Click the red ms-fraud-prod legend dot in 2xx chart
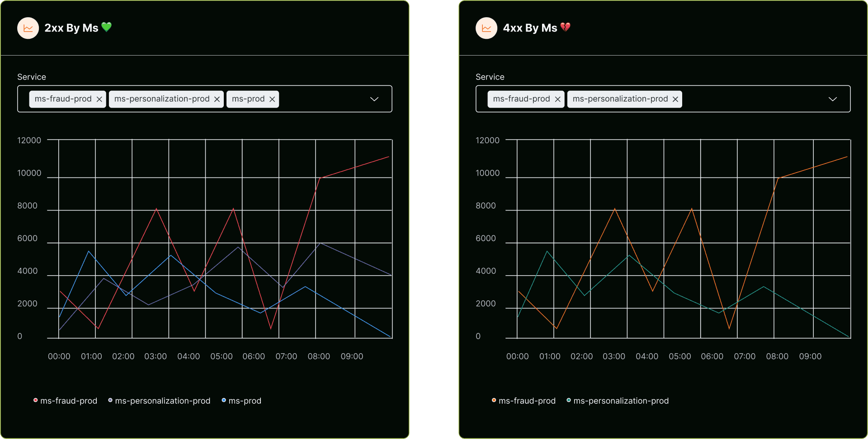 (x=35, y=400)
